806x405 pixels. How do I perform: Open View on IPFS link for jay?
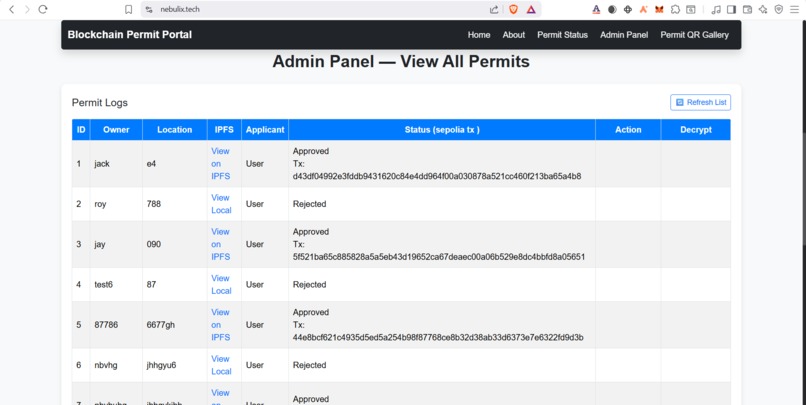tap(221, 244)
